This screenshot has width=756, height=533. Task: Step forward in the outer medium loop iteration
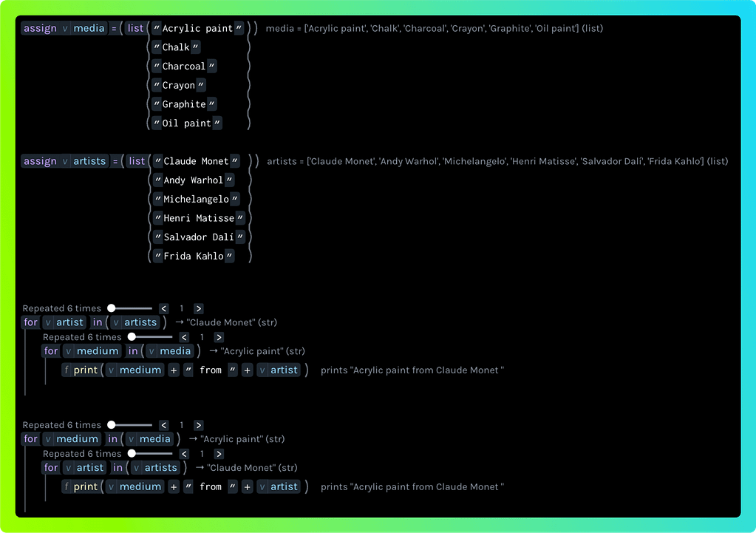[199, 425]
